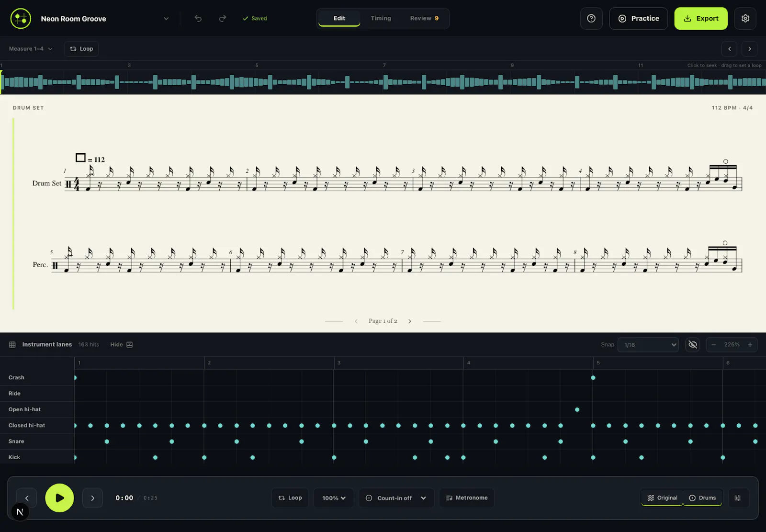Open the Measure 1–4 dropdown

click(31, 49)
